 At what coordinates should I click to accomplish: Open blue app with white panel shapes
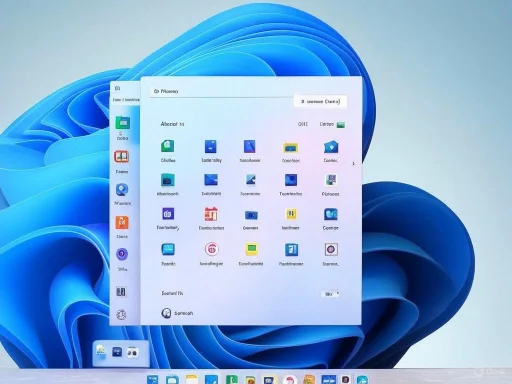coord(291,249)
